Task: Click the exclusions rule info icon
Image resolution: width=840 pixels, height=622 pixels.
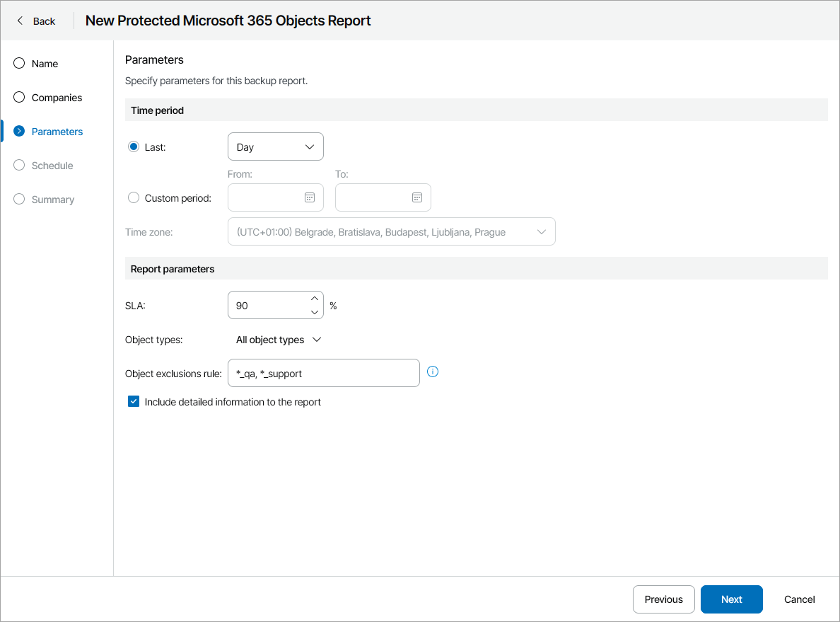Action: click(x=433, y=372)
